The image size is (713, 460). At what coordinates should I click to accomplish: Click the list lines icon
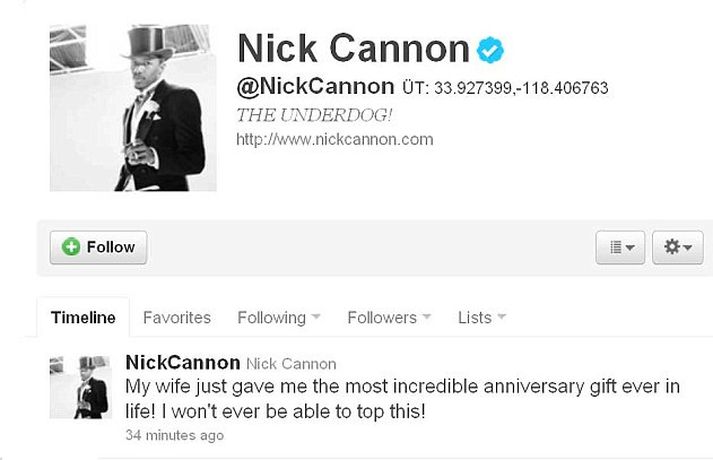click(x=616, y=247)
